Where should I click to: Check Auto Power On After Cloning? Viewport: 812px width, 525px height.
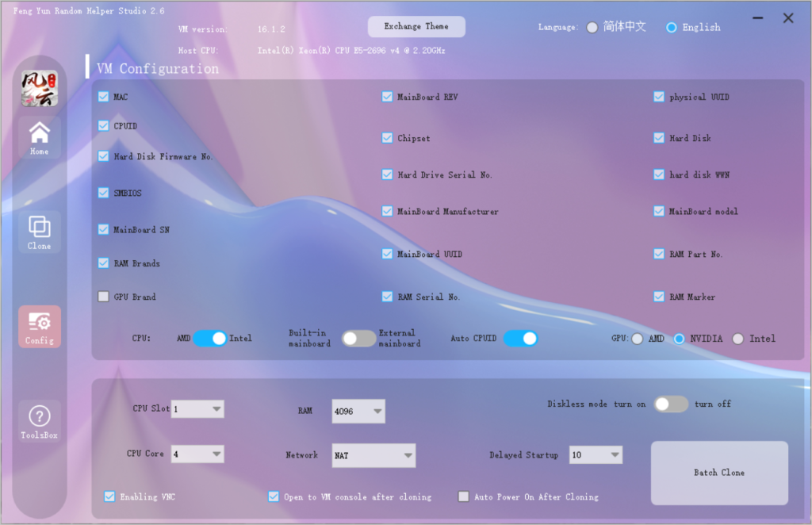point(464,496)
